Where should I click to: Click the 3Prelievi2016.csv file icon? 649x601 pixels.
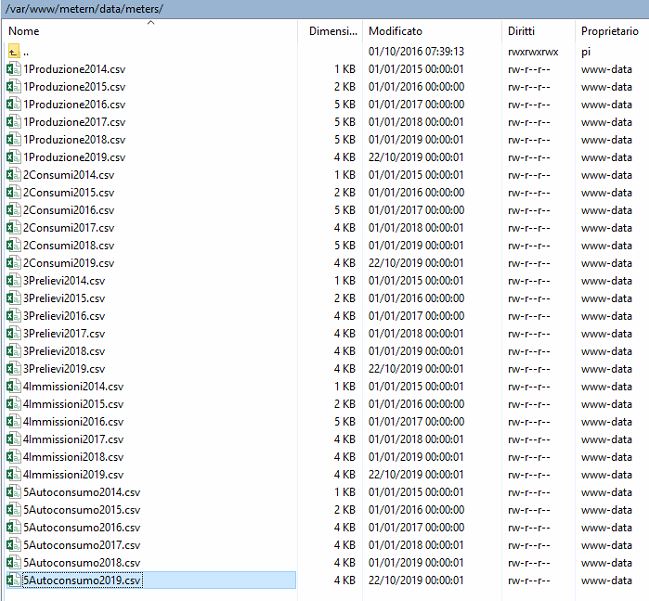point(14,316)
